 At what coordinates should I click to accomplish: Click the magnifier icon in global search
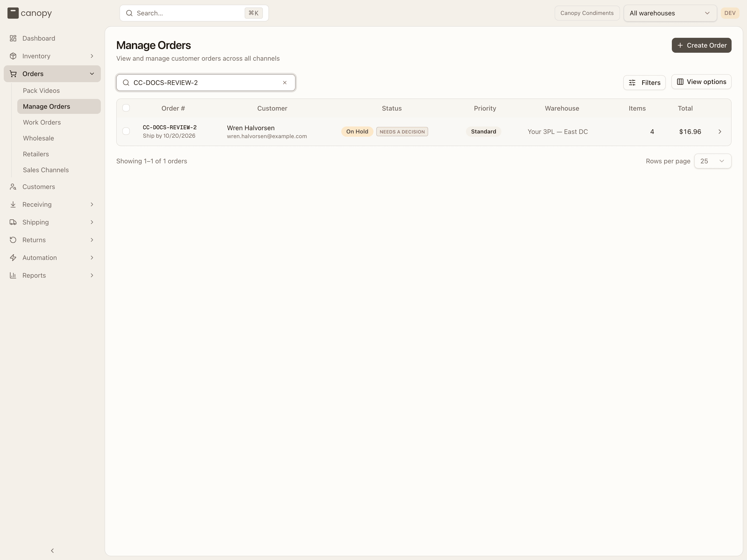pyautogui.click(x=129, y=13)
